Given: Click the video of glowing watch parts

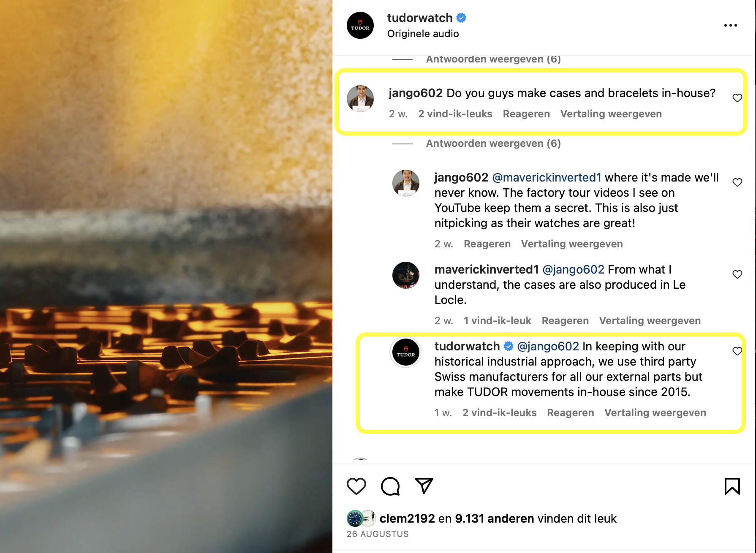Looking at the screenshot, I should (x=166, y=276).
